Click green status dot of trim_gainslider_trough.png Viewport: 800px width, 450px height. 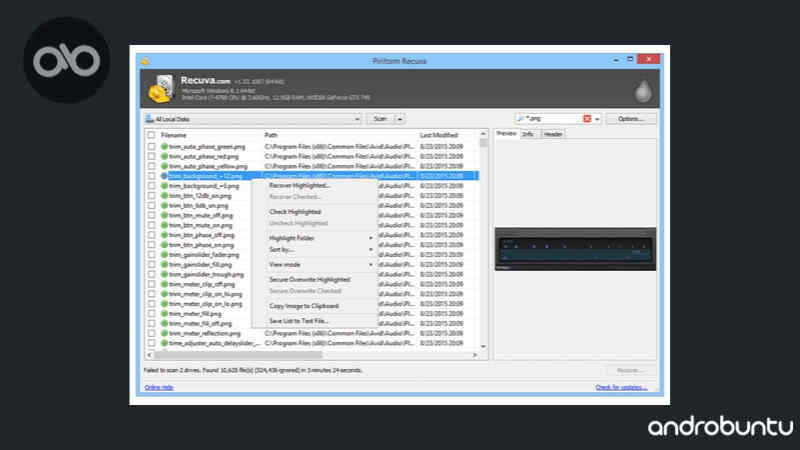164,274
